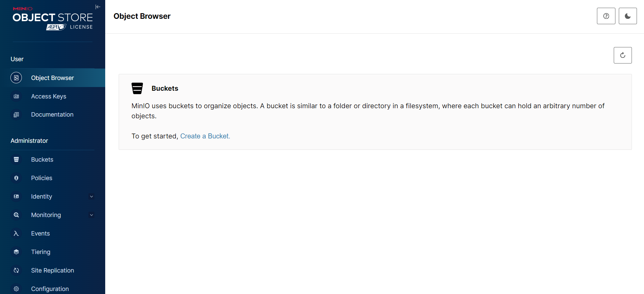Click the Access Keys icon
This screenshot has height=294, width=644.
click(x=16, y=96)
